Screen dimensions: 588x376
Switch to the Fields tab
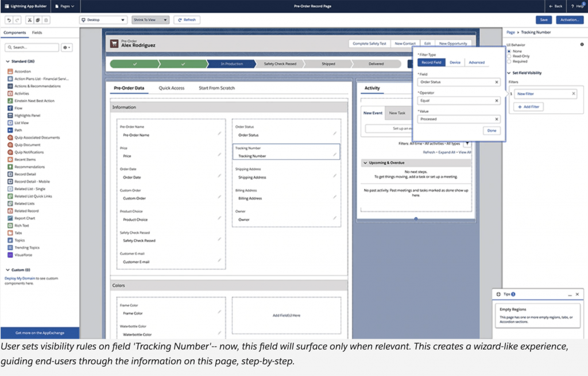click(37, 33)
